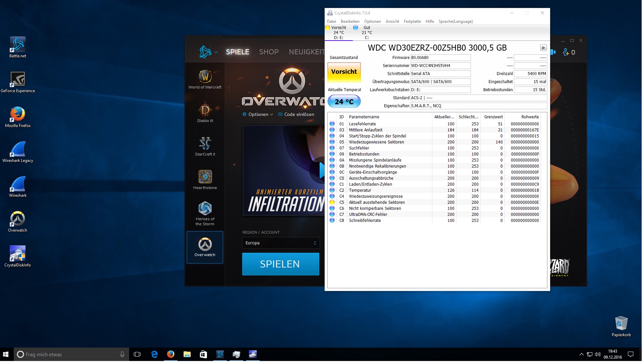Select the Gut C: disk
Image resolution: width=644 pixels, height=362 pixels.
(x=367, y=33)
